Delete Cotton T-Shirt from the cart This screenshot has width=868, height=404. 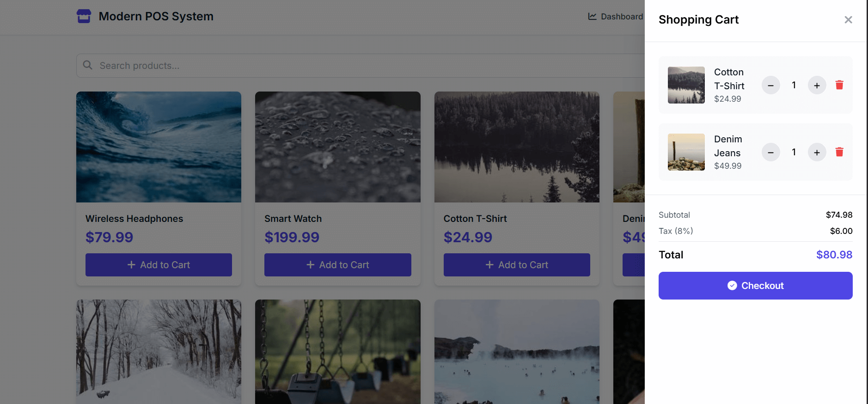pos(839,85)
